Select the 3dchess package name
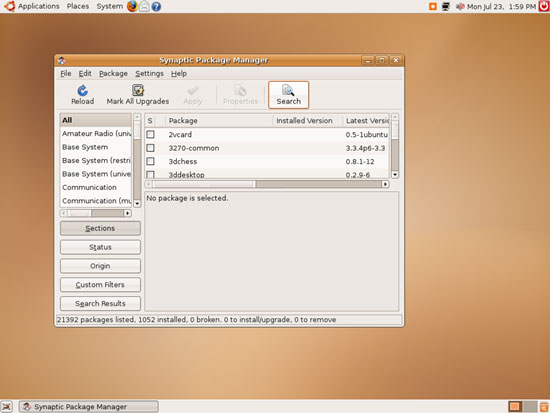 pos(183,162)
